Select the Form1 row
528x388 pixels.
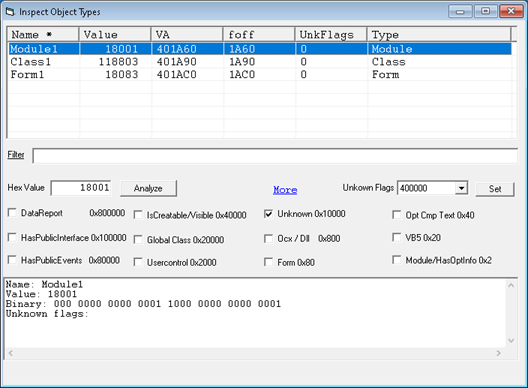coord(260,74)
